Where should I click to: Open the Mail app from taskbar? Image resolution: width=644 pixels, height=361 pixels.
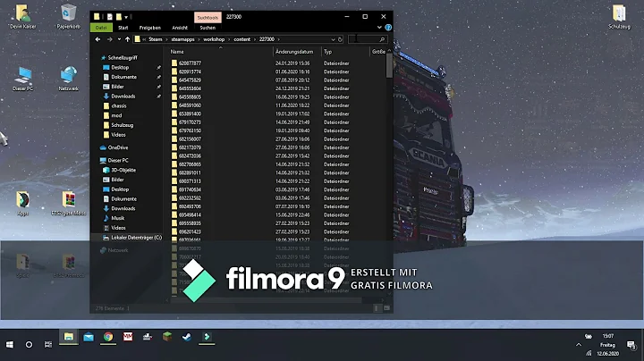tap(89, 337)
